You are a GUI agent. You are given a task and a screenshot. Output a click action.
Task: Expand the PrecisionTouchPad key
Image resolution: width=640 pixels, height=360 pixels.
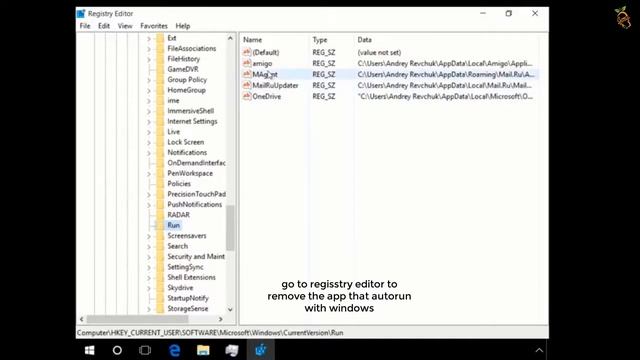pos(149,195)
